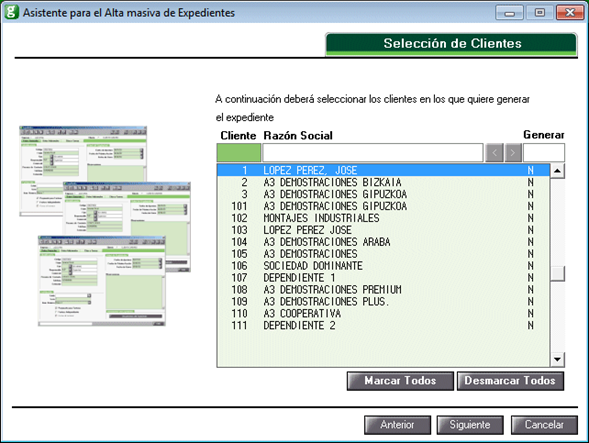The height and width of the screenshot is (443, 589).
Task: Click Generar value N for SOCIEDAD DOMINANTE
Action: pos(530,266)
